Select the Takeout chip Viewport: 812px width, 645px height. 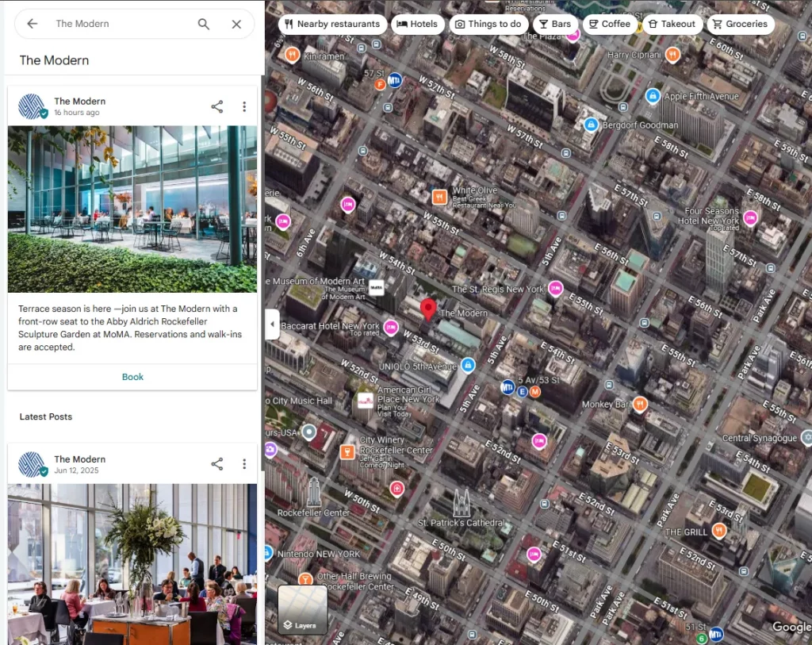672,24
